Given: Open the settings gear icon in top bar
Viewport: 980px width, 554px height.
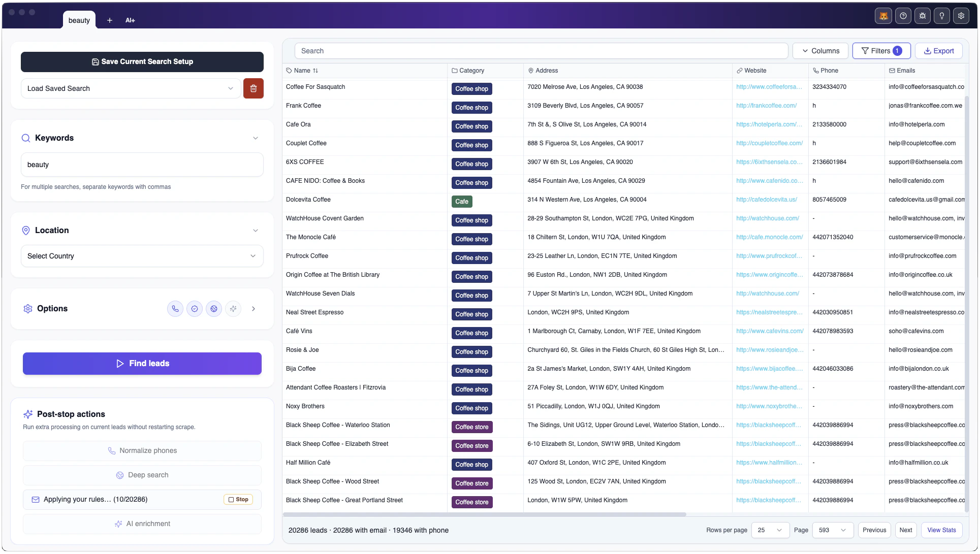Looking at the screenshot, I should click(x=961, y=16).
